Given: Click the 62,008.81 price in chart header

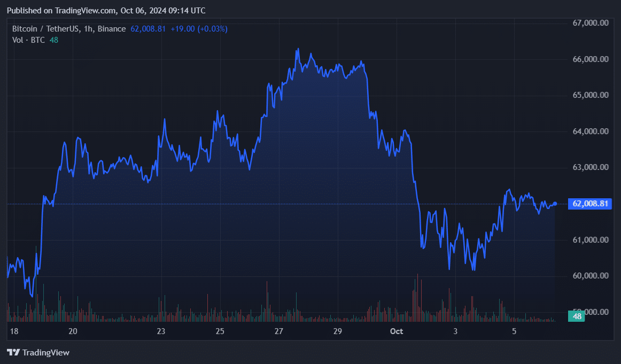Looking at the screenshot, I should pos(148,29).
